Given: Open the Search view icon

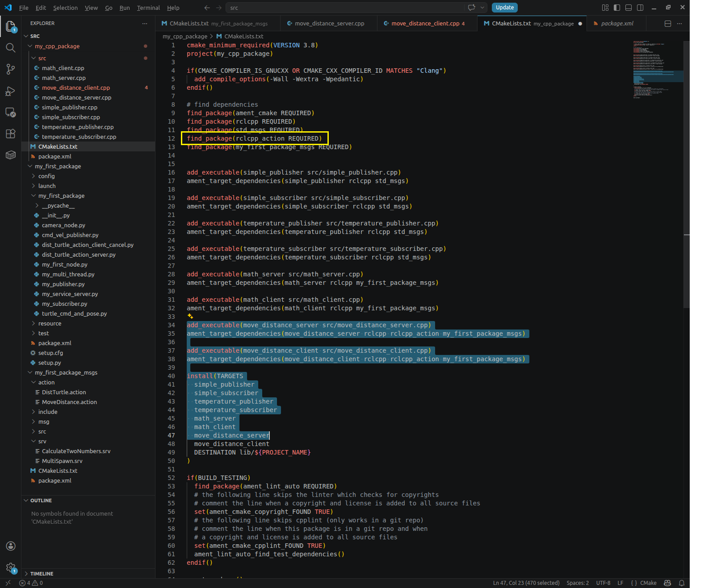Looking at the screenshot, I should 11,48.
